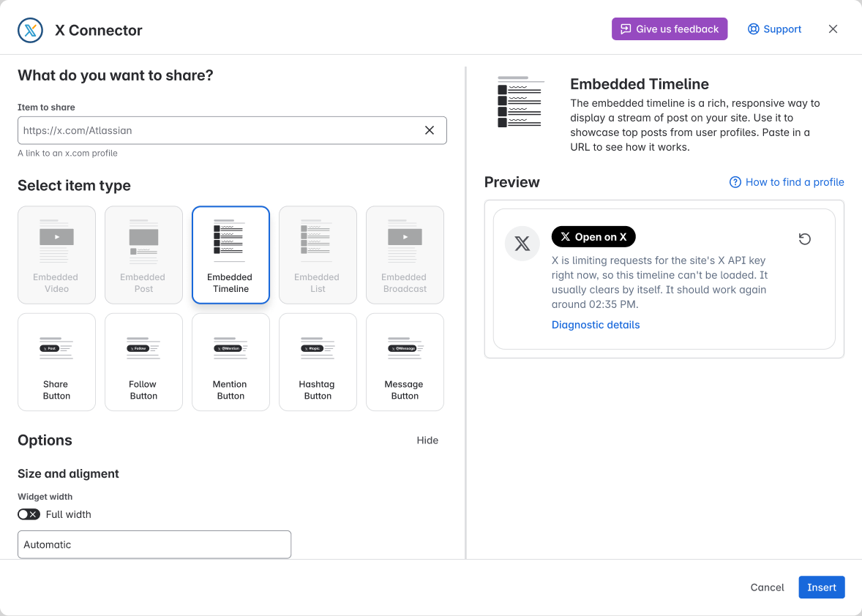Click the 'Select item type' heading
862x616 pixels.
[74, 185]
